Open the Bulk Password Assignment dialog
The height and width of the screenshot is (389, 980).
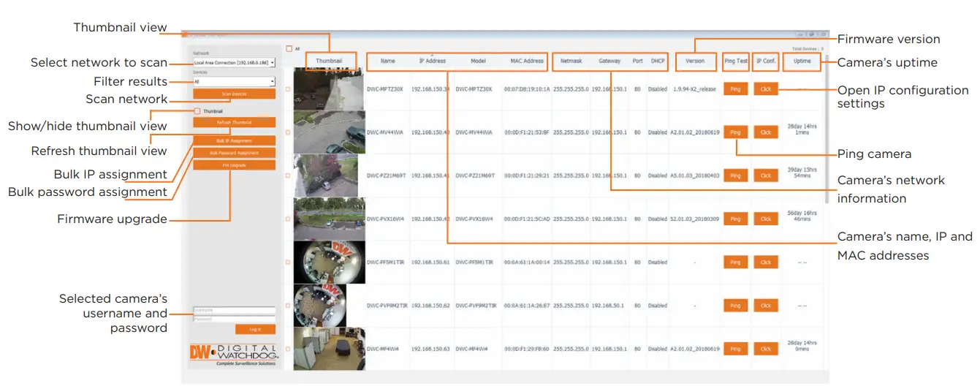pos(234,153)
